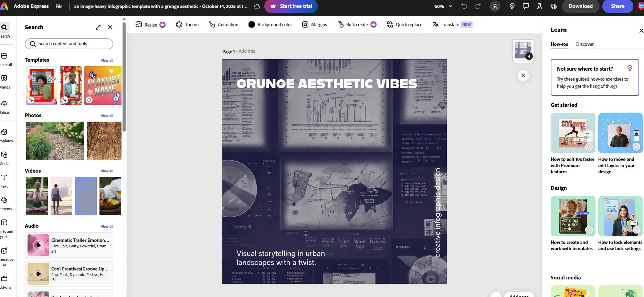This screenshot has width=644, height=297.
Task: Open the File menu
Action: (x=59, y=6)
